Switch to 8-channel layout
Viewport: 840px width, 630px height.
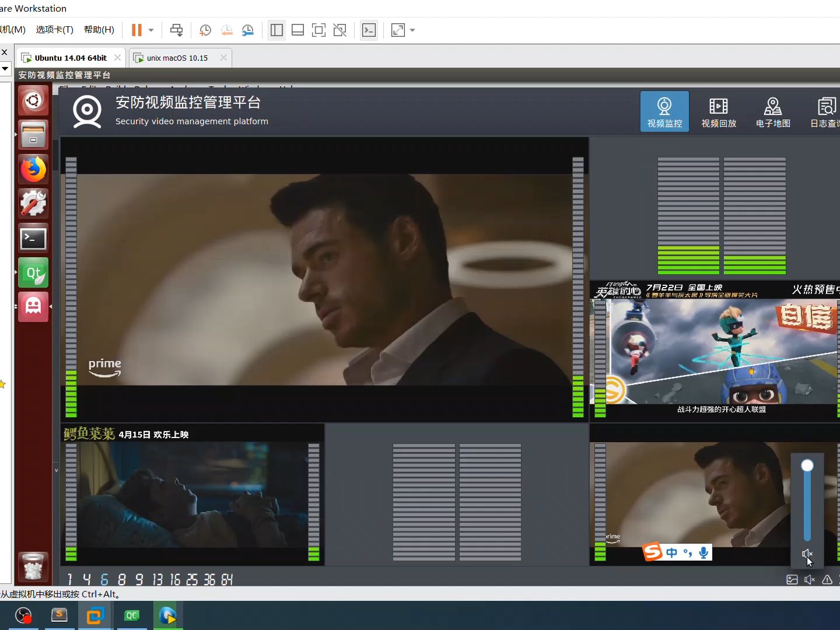tap(121, 579)
